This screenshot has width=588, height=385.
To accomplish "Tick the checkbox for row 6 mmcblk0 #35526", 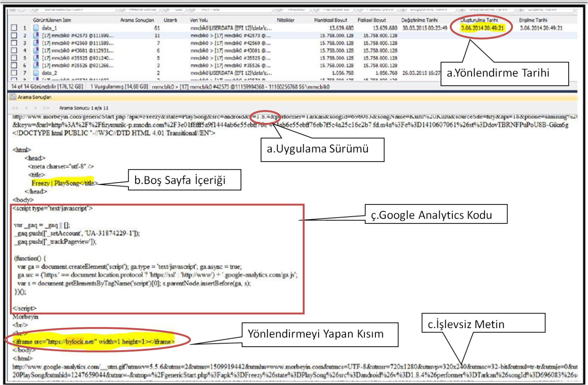I will click(14, 66).
